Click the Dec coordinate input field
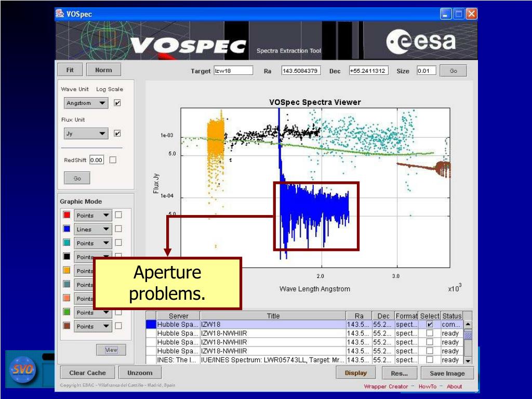Viewport: 532px width, 399px height. pos(369,71)
